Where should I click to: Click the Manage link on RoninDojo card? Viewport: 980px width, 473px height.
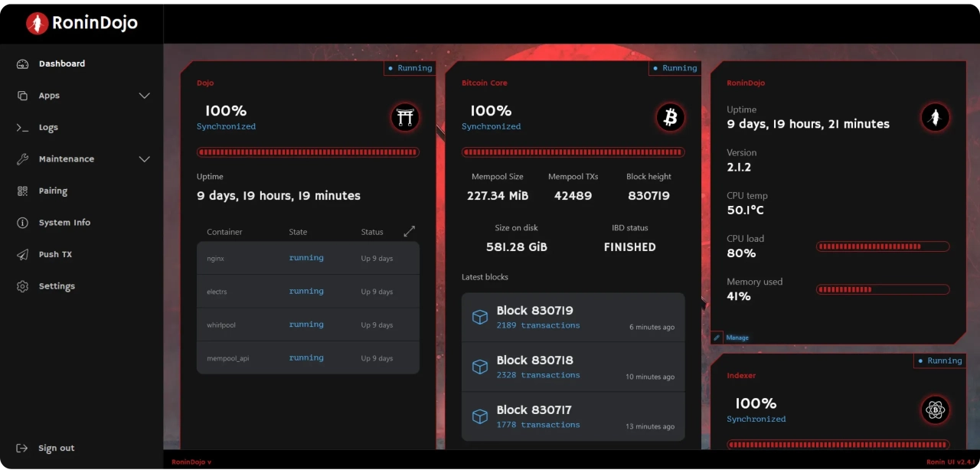pos(737,338)
